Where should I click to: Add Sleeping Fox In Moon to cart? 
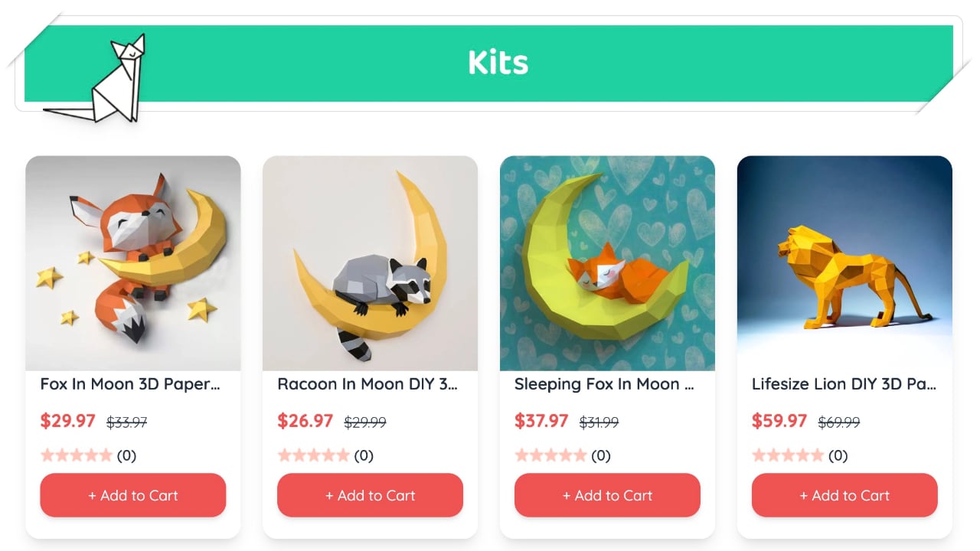tap(607, 495)
